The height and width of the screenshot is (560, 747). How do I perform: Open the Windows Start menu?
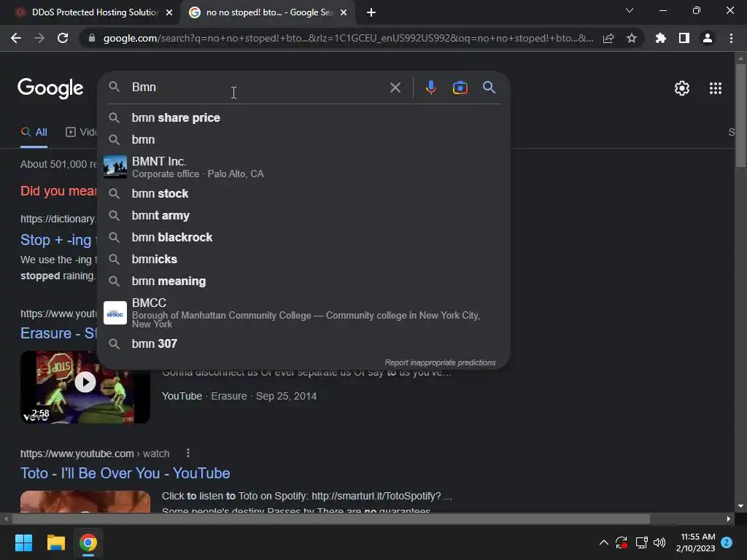pos(23,542)
